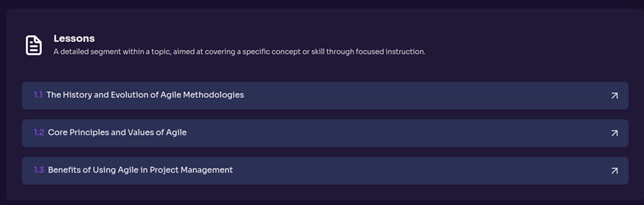Click the Lessons document icon
644x205 pixels.
coord(34,45)
